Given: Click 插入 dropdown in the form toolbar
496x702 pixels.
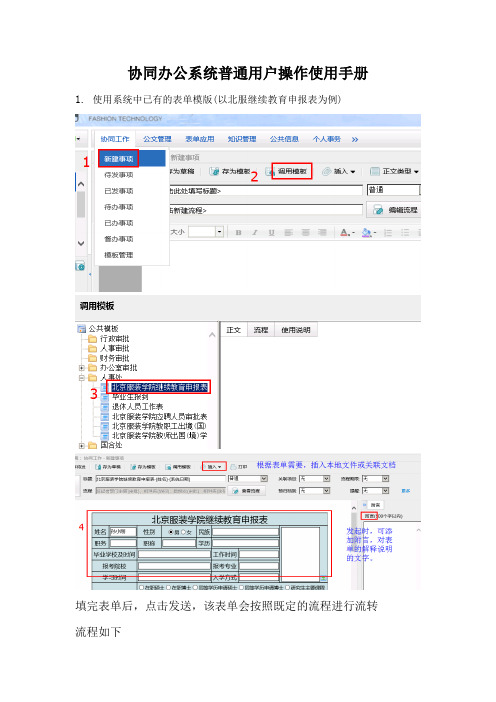Looking at the screenshot, I should click(x=214, y=467).
